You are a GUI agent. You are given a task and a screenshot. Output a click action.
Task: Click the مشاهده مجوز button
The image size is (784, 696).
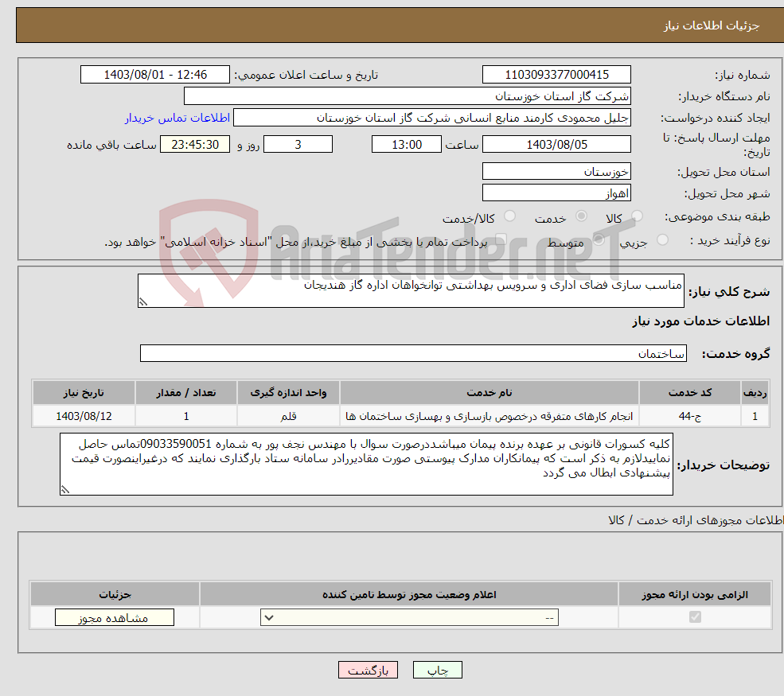[115, 617]
